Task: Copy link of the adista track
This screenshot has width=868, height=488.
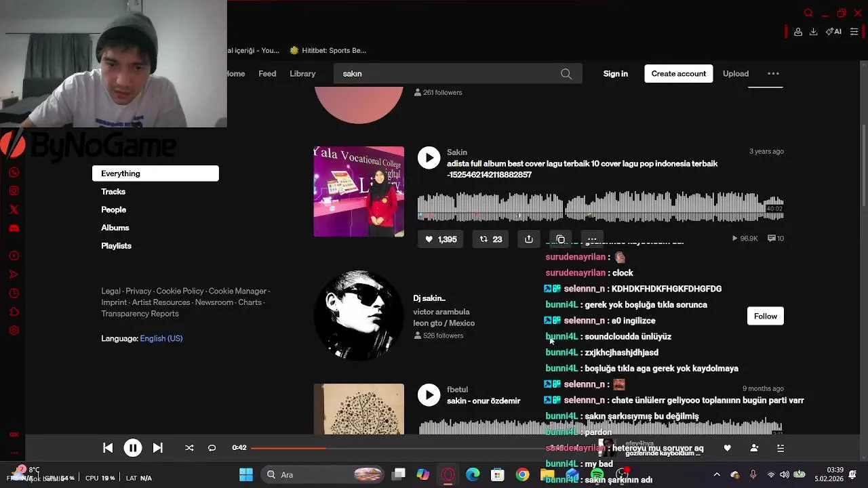Action: click(561, 239)
